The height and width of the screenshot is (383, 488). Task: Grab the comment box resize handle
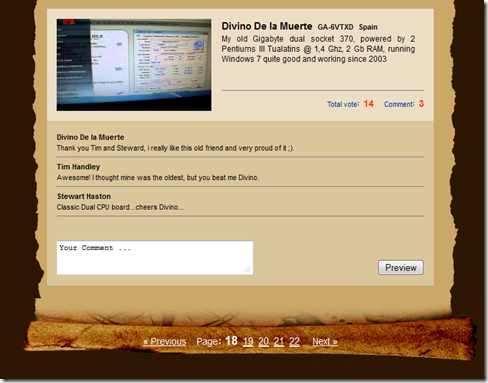(x=247, y=269)
